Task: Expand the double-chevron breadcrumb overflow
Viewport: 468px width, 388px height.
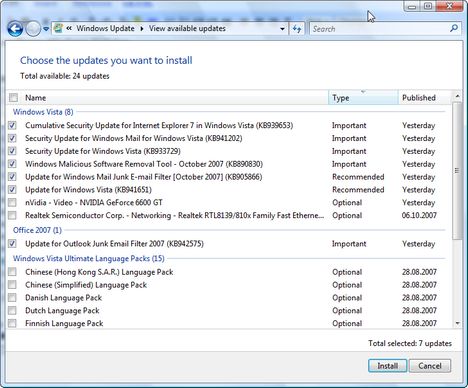Action: tap(69, 29)
